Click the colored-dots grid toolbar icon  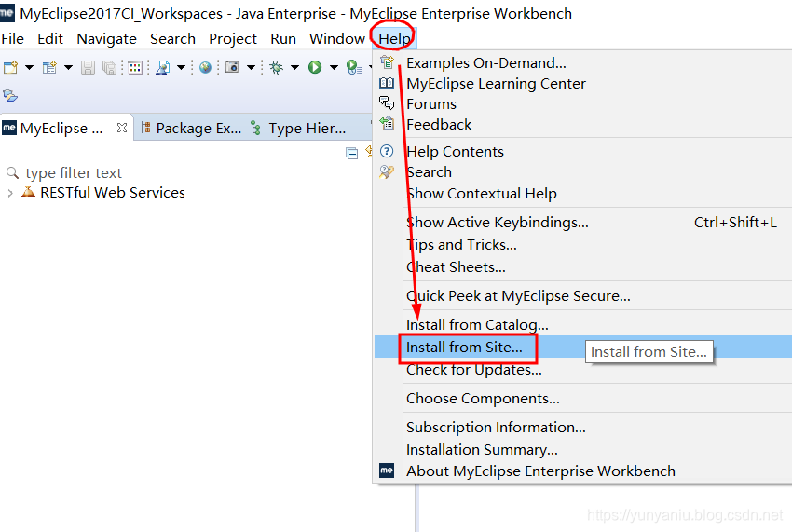[x=135, y=67]
